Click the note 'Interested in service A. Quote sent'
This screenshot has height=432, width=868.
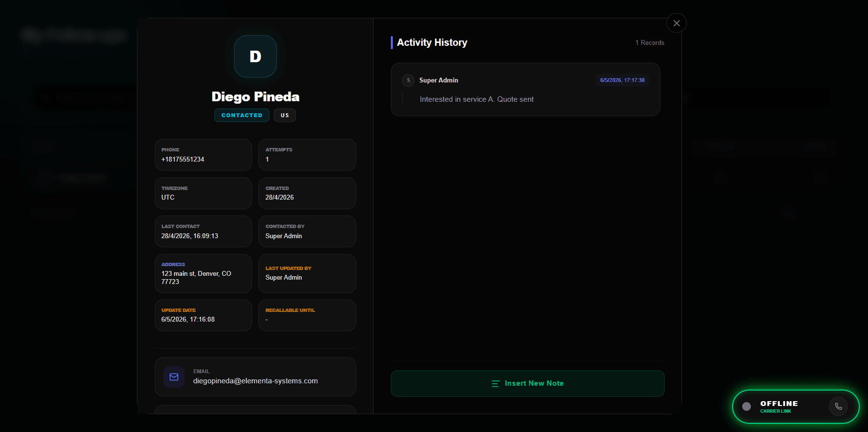coord(477,99)
